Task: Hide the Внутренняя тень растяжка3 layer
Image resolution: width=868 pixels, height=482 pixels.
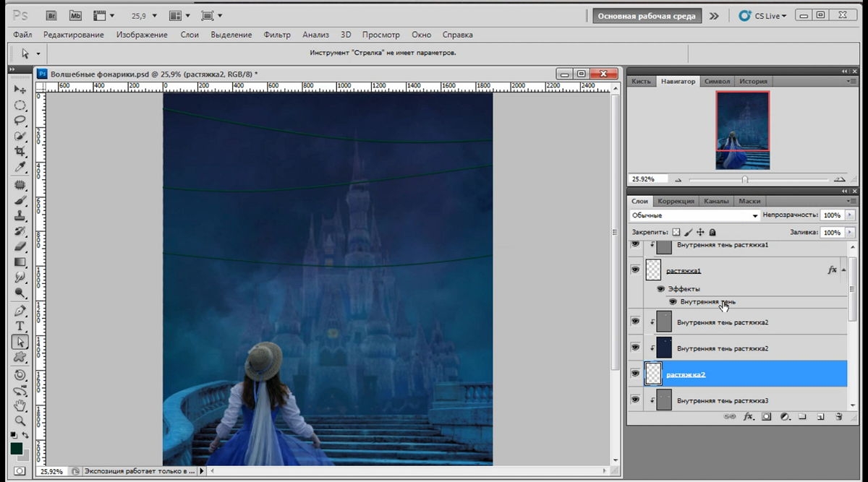Action: click(635, 400)
